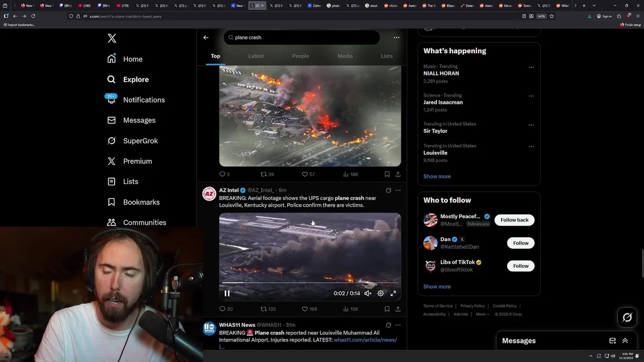The width and height of the screenshot is (644, 362).
Task: Open Grok actions on WHAS11 News post
Action: [388, 325]
